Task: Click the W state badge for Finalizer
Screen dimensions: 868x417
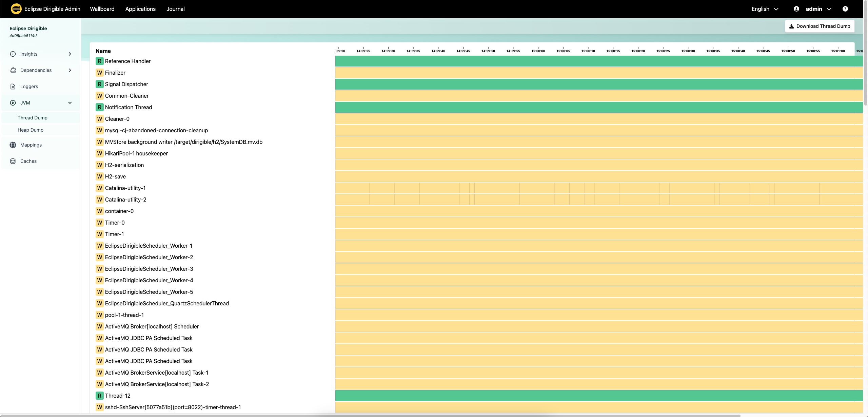Action: [x=99, y=73]
